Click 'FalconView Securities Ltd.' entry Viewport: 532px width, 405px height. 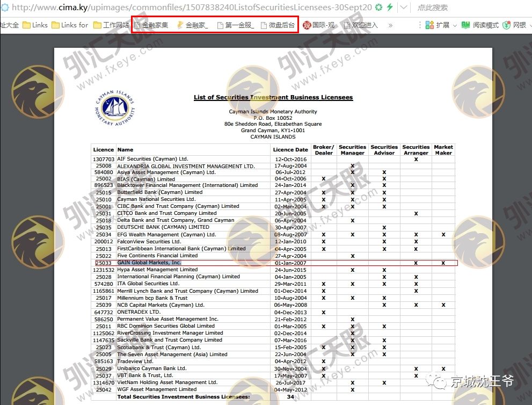pos(149,241)
